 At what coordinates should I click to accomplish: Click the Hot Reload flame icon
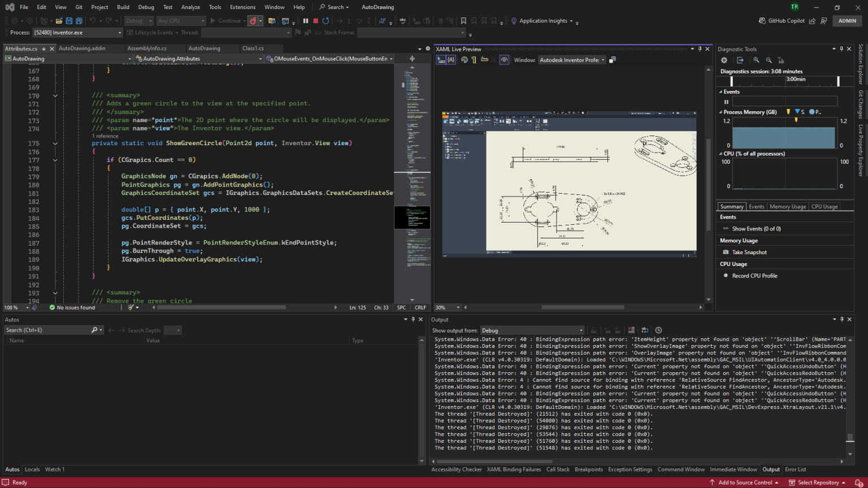[x=253, y=21]
